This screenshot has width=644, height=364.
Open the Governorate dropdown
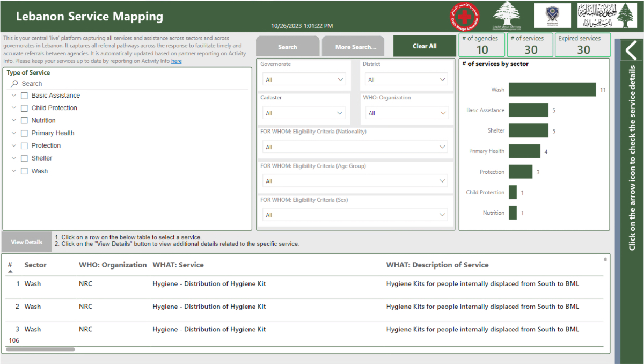(x=305, y=79)
